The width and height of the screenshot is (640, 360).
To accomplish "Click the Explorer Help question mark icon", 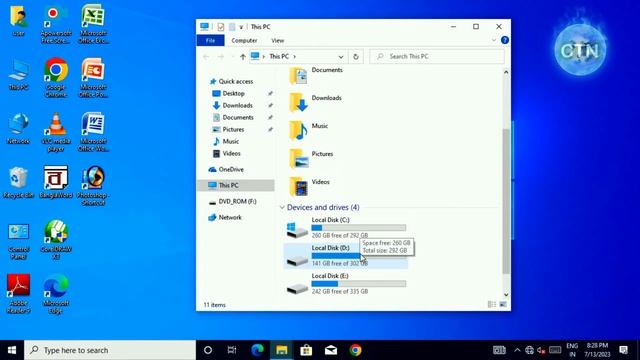I will (505, 40).
